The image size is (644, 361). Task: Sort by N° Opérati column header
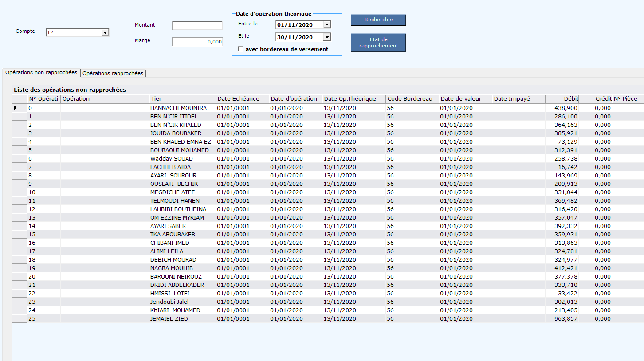click(x=44, y=99)
